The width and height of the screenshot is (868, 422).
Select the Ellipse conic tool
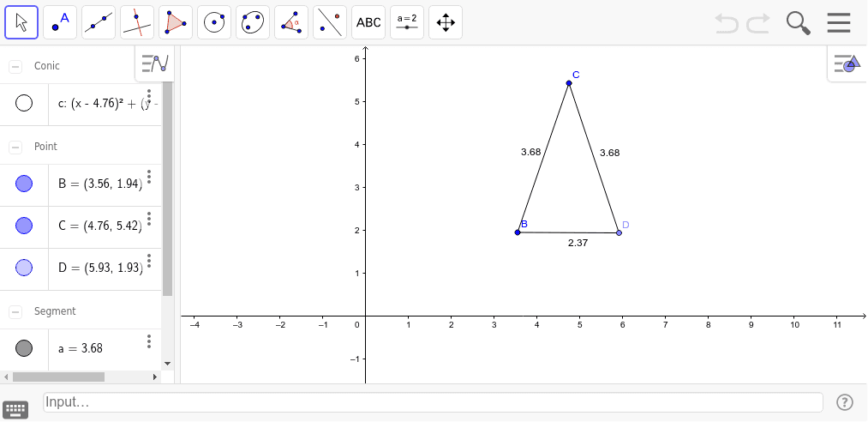253,22
